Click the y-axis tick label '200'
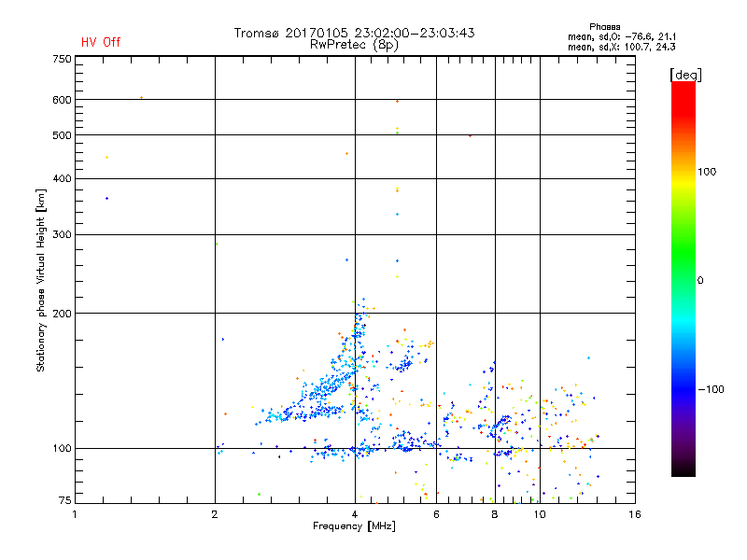Viewport: 747px width, 560px height. (x=62, y=314)
